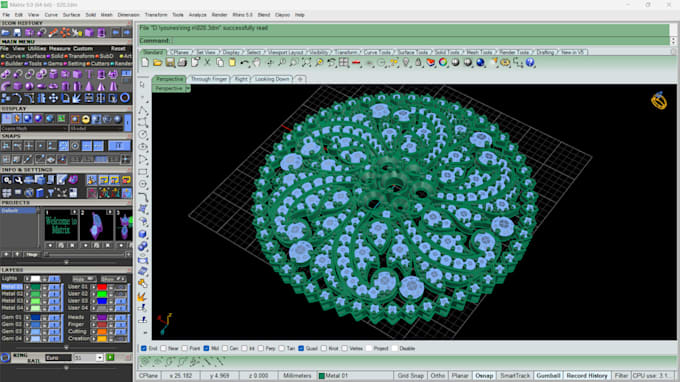
Task: Expand the command history scroll arrow
Action: coord(673,41)
